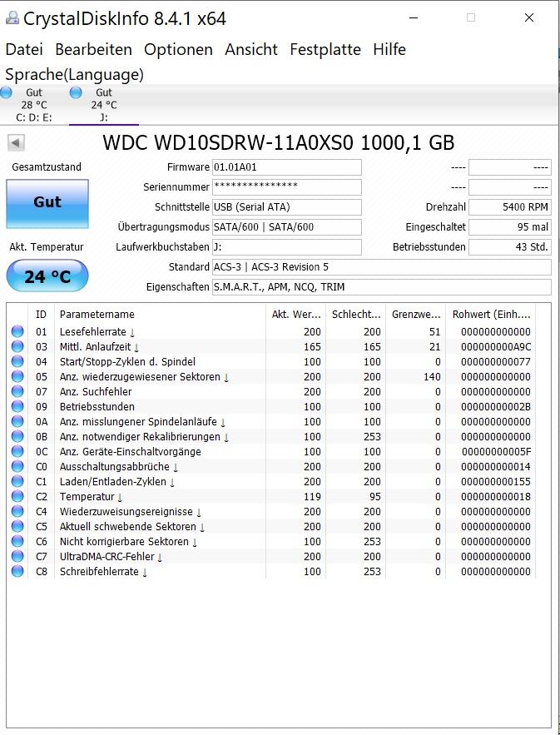Click the Schnittstelle field USB (Serial ATA)
The image size is (560, 735).
(x=287, y=207)
